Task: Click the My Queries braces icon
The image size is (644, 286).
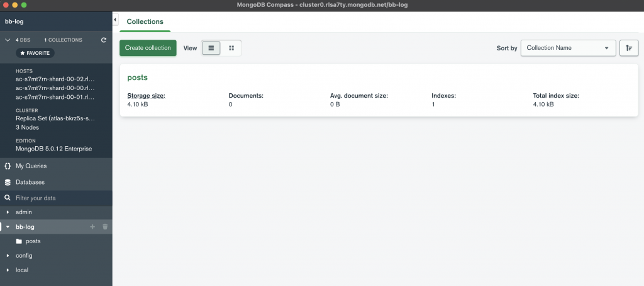Action: point(8,166)
